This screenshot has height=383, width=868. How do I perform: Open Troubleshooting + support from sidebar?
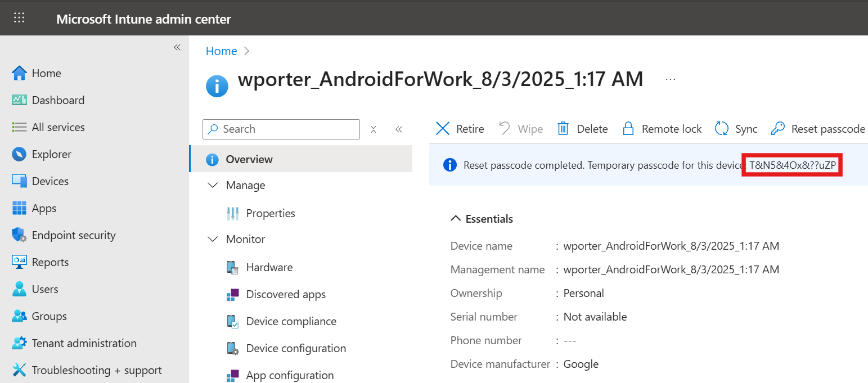97,370
